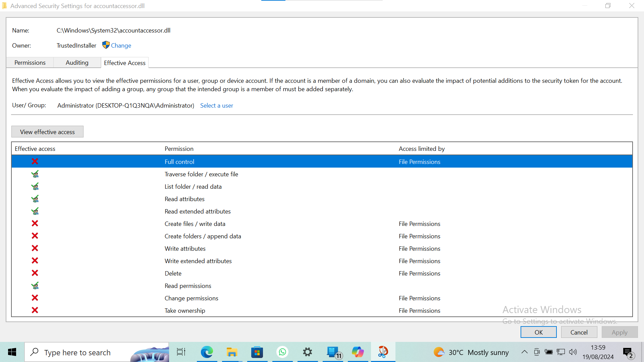
Task: Click View effective access button
Action: (47, 132)
